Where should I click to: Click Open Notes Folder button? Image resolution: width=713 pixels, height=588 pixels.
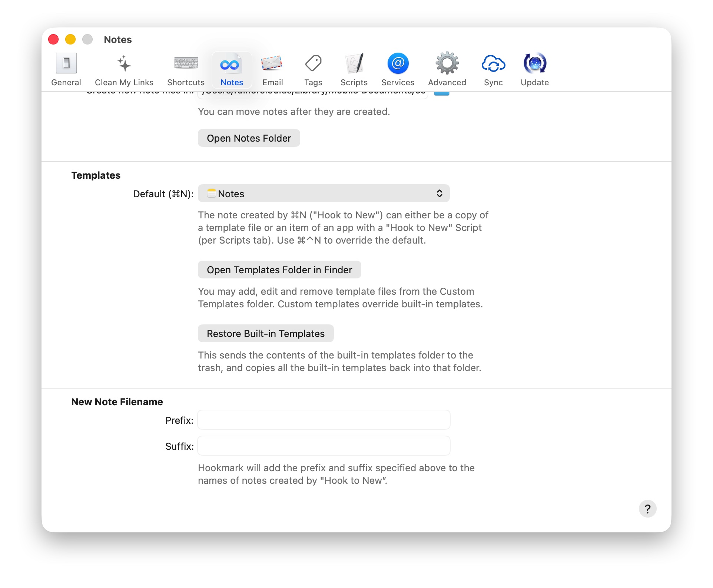coord(249,138)
